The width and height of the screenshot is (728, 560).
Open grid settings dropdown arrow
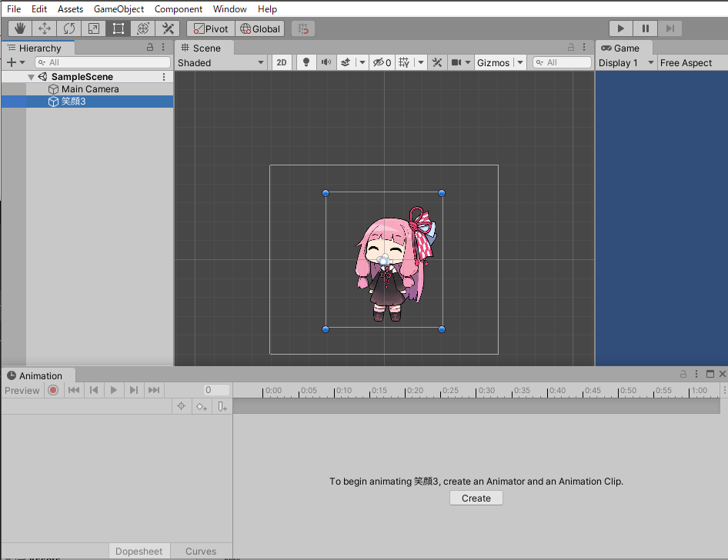pos(421,62)
